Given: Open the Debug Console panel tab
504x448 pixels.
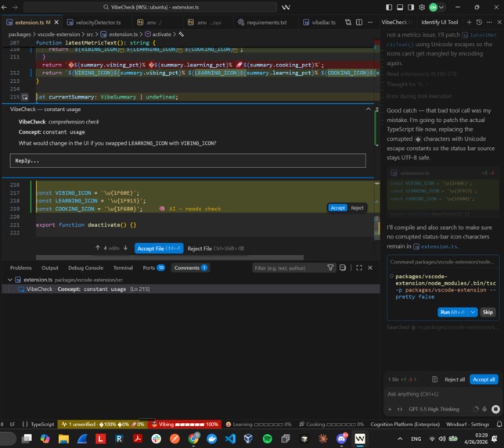Looking at the screenshot, I should point(85,268).
